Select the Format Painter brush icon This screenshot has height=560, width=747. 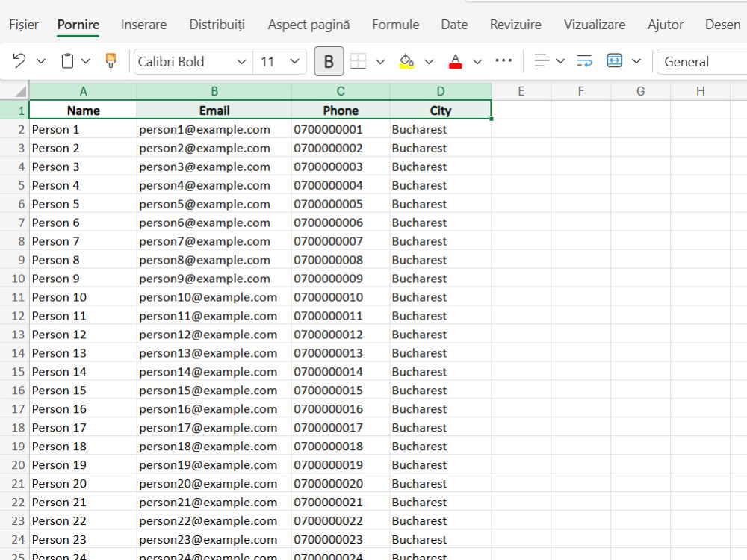pyautogui.click(x=111, y=61)
